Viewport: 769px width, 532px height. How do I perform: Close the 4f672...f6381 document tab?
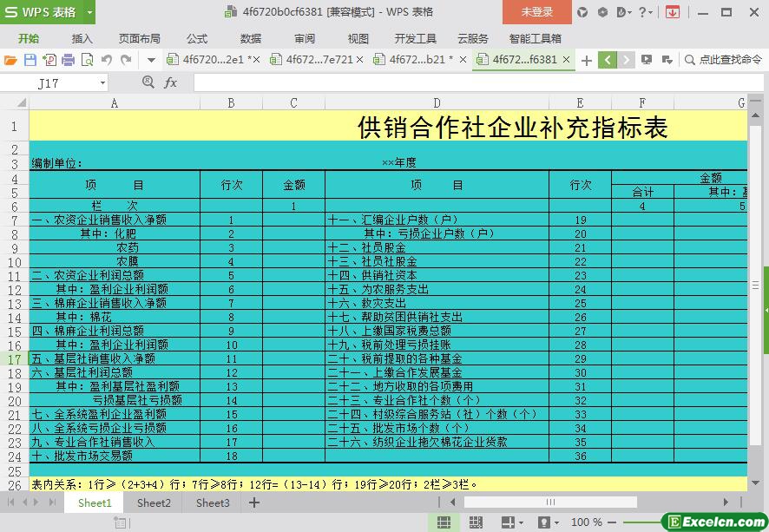coord(567,60)
